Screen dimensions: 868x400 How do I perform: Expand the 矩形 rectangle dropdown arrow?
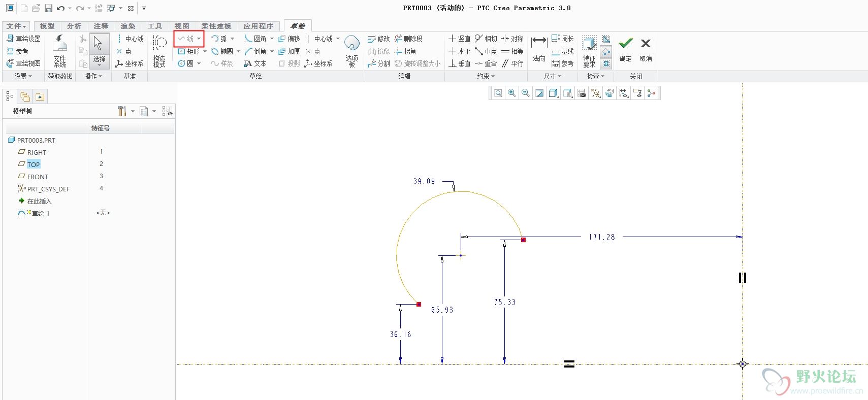[x=205, y=51]
